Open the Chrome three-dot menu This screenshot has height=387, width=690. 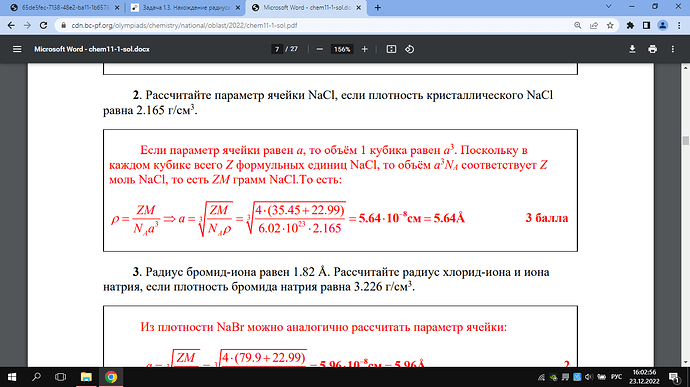pos(679,26)
